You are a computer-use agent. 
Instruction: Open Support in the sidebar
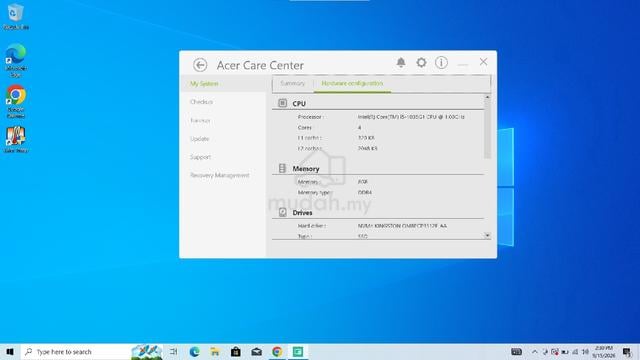[200, 157]
